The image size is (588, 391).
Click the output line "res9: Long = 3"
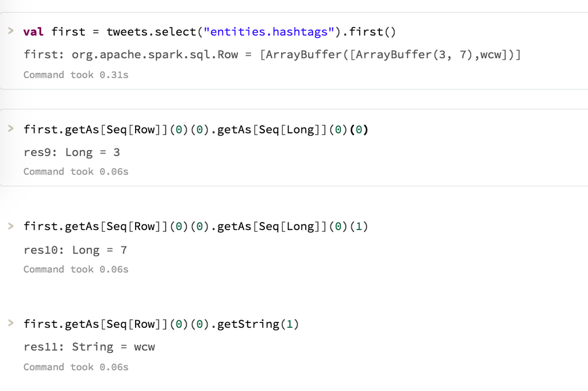point(72,152)
